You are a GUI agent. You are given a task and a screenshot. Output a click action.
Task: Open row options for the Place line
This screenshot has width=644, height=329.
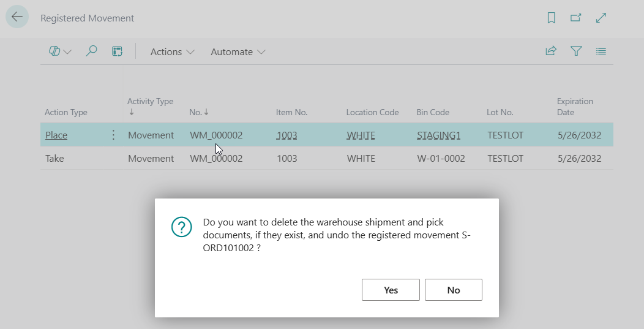tap(113, 135)
